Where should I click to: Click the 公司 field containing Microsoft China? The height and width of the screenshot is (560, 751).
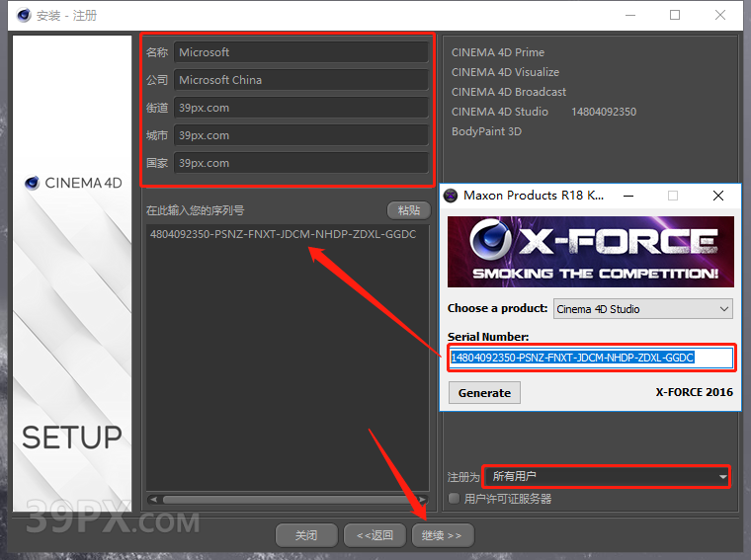(x=300, y=80)
